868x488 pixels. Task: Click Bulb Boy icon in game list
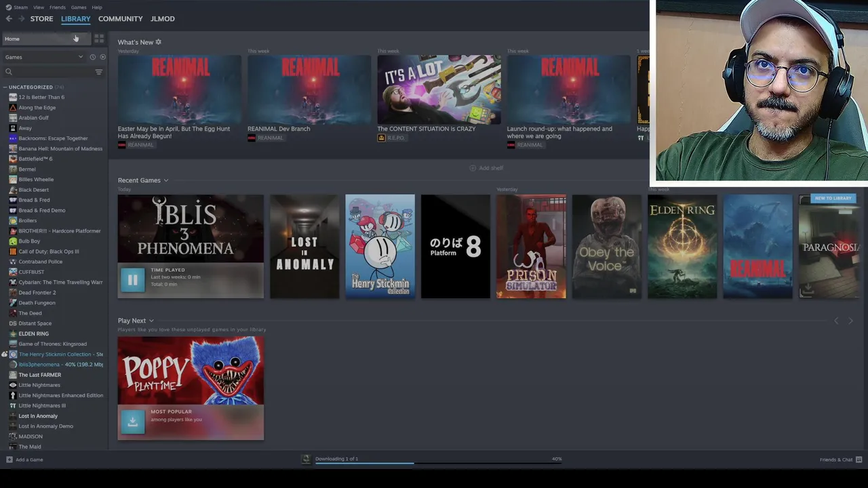(x=13, y=241)
